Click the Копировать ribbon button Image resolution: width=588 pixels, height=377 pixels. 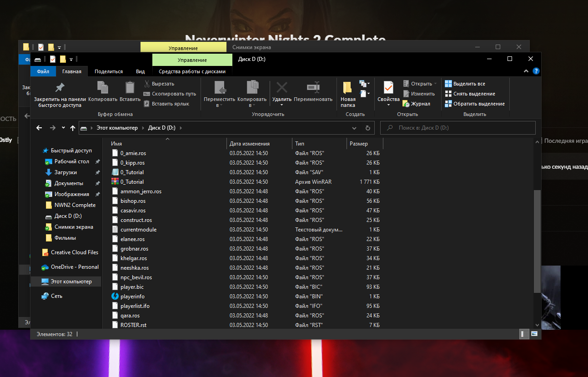pyautogui.click(x=103, y=91)
